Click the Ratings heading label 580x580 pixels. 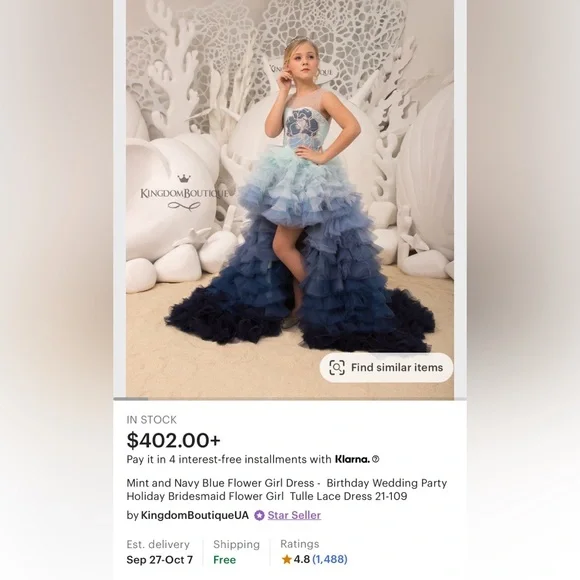point(300,544)
